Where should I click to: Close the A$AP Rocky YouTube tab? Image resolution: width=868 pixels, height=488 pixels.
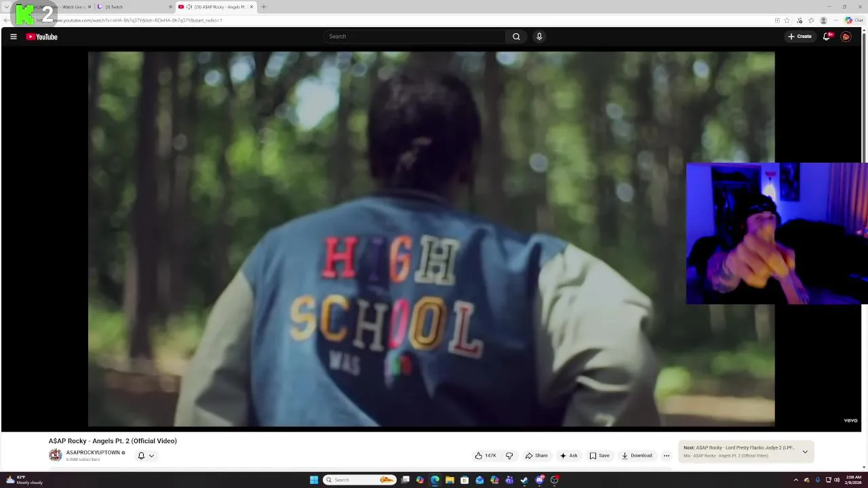pos(252,7)
